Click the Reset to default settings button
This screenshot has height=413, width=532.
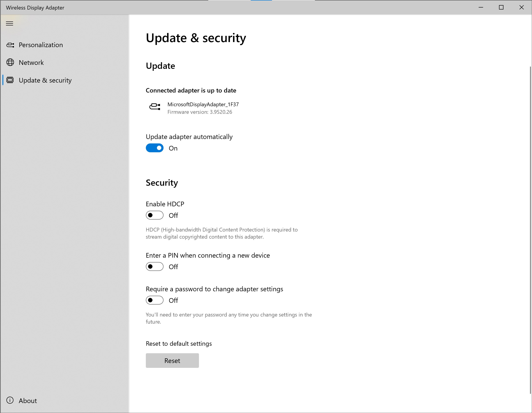tap(172, 360)
